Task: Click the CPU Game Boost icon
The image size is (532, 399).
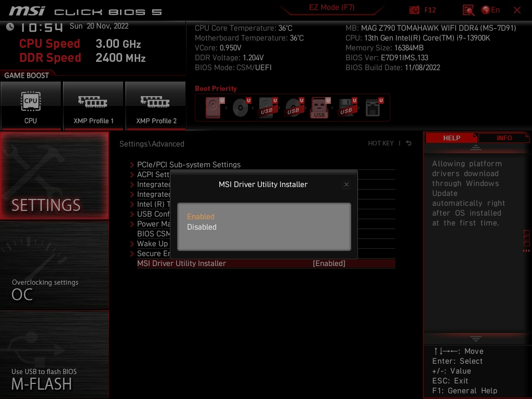Action: tap(31, 106)
